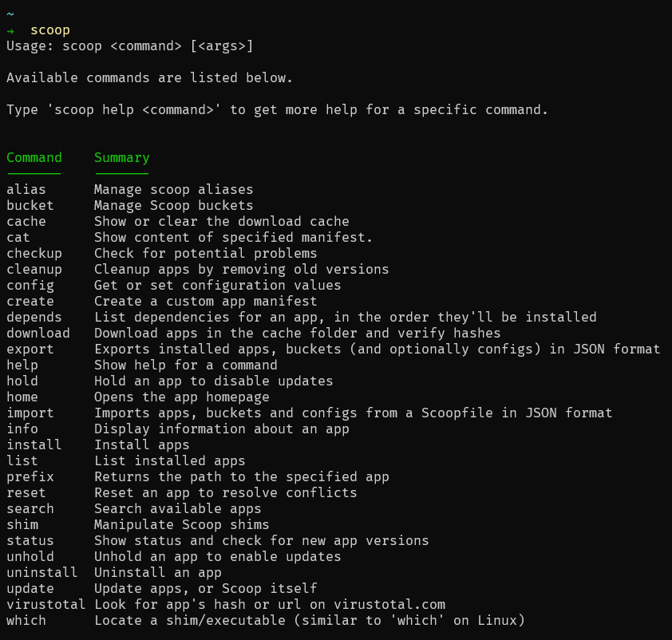Click the 'Usage: scoop <command>' line

click(x=130, y=45)
